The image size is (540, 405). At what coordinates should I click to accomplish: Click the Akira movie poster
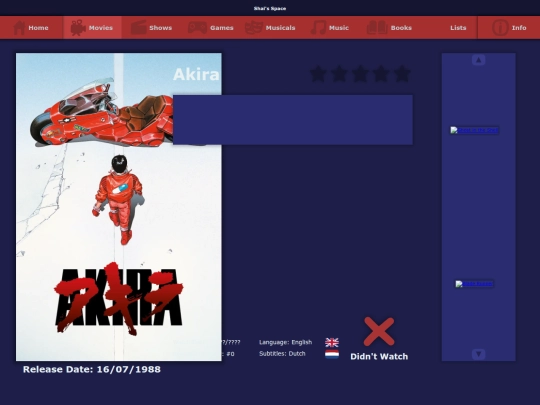[119, 207]
